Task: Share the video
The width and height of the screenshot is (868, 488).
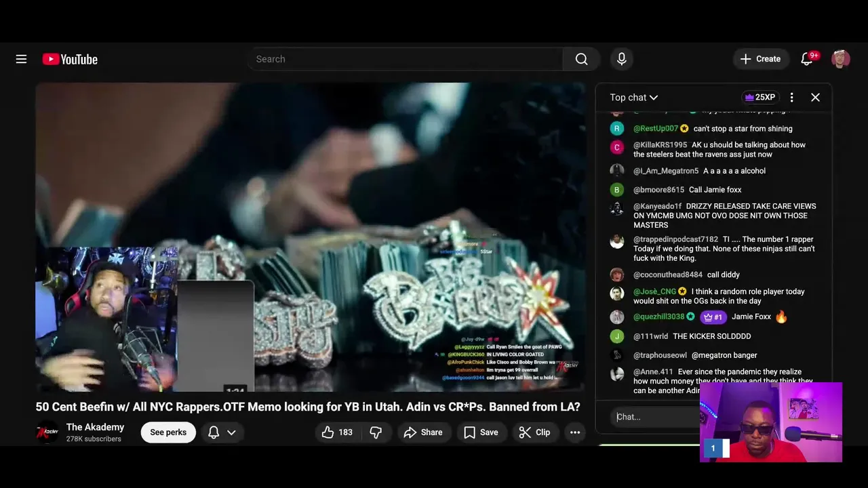Action: click(422, 432)
